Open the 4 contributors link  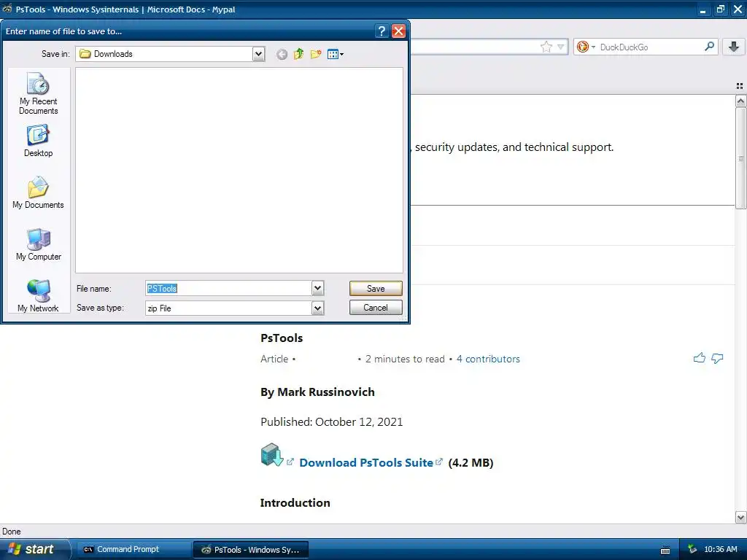[x=488, y=359]
